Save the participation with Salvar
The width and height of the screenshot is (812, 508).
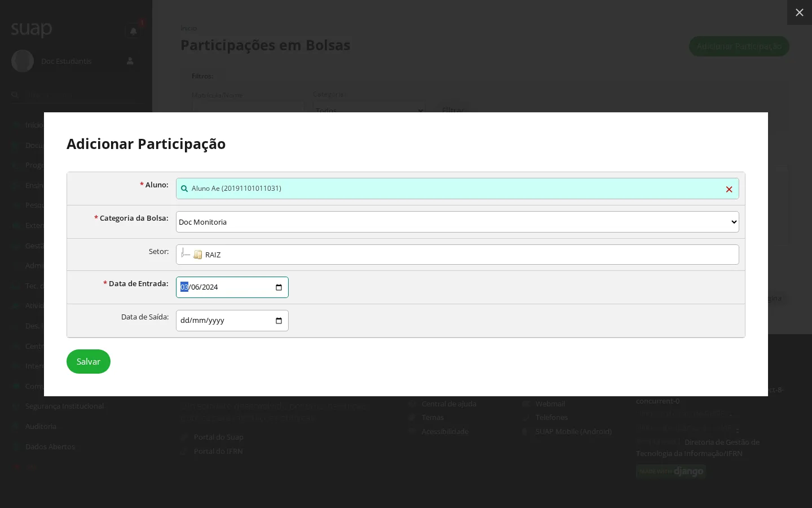[89, 361]
